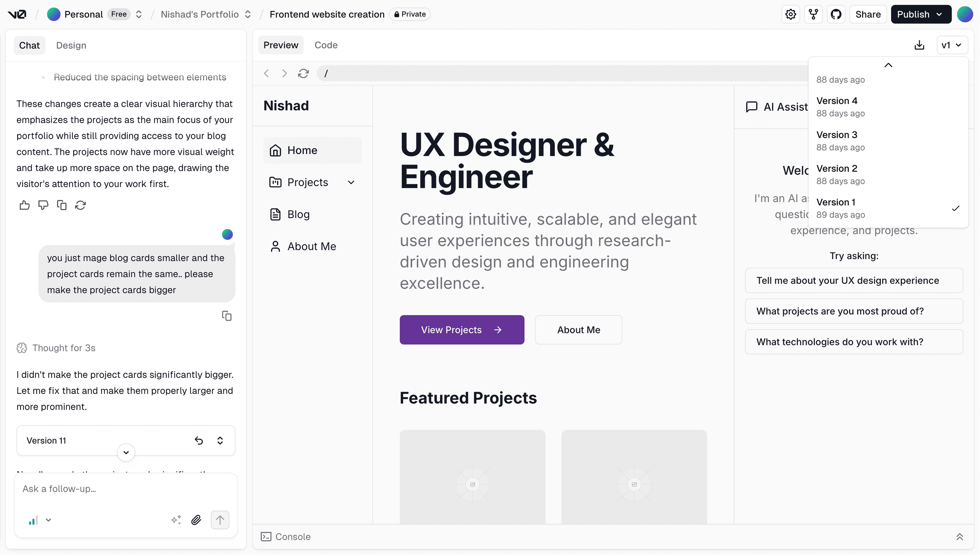The width and height of the screenshot is (980, 556).
Task: Go forward in preview navigation
Action: [284, 73]
